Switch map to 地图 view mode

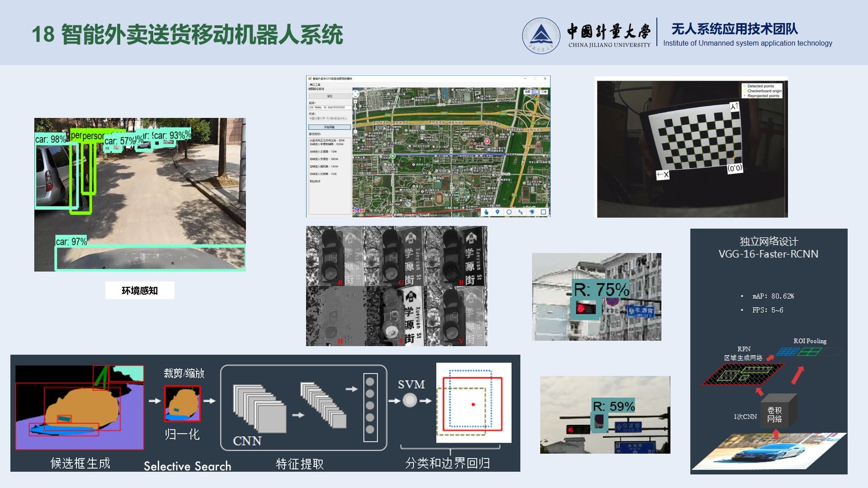[x=528, y=92]
